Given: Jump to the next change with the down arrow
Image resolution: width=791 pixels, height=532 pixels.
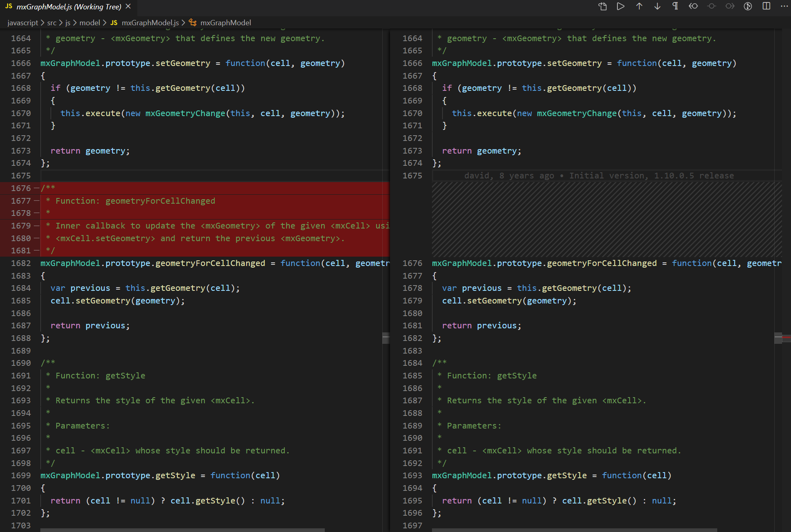Looking at the screenshot, I should point(657,6).
